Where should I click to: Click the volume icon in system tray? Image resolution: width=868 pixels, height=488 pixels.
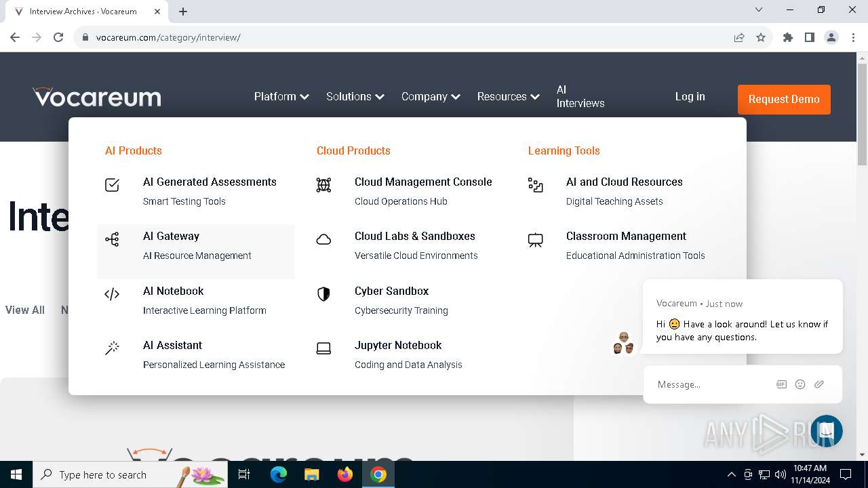(x=781, y=474)
